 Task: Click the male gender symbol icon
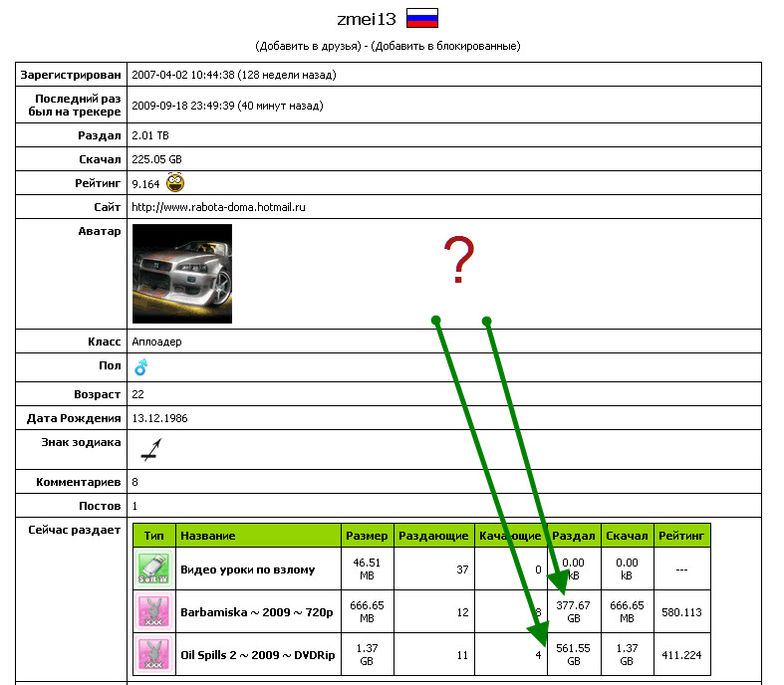point(141,367)
